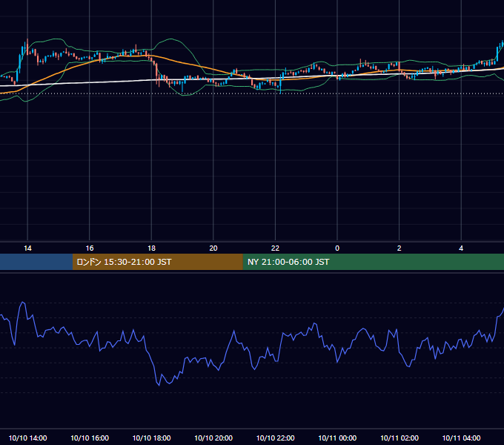Click the 20 hour label on upper axis
This screenshot has height=445, width=504.
click(x=213, y=248)
